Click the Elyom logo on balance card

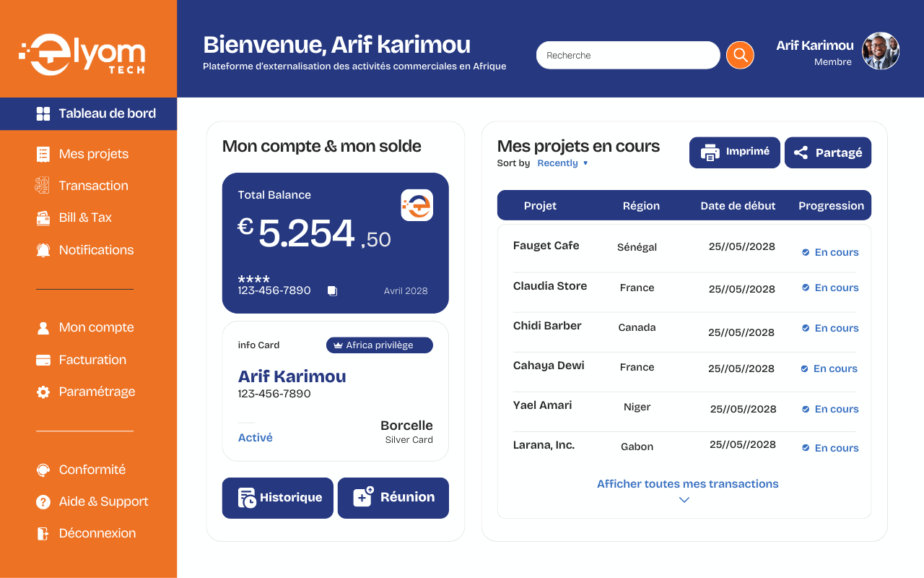417,205
